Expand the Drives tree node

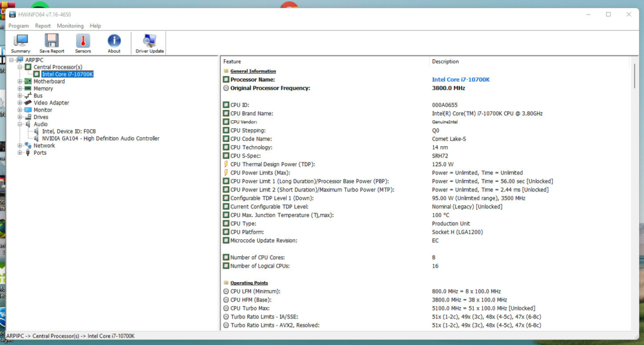(20, 117)
